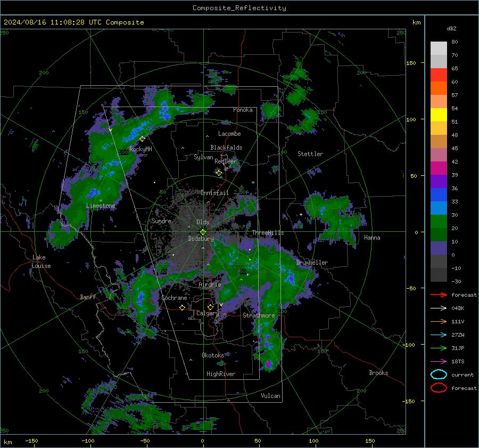Screen dimensions: 479x448
Task: Select the magenta 39-42 dBZ color swatch
Action: pyautogui.click(x=439, y=168)
